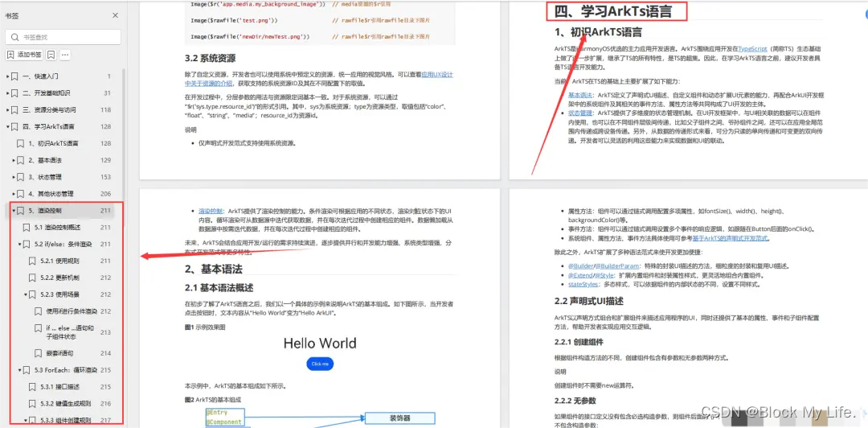868x428 pixels.
Task: Click bookmark icon of 使用if进行条件渲染
Action: (x=39, y=311)
